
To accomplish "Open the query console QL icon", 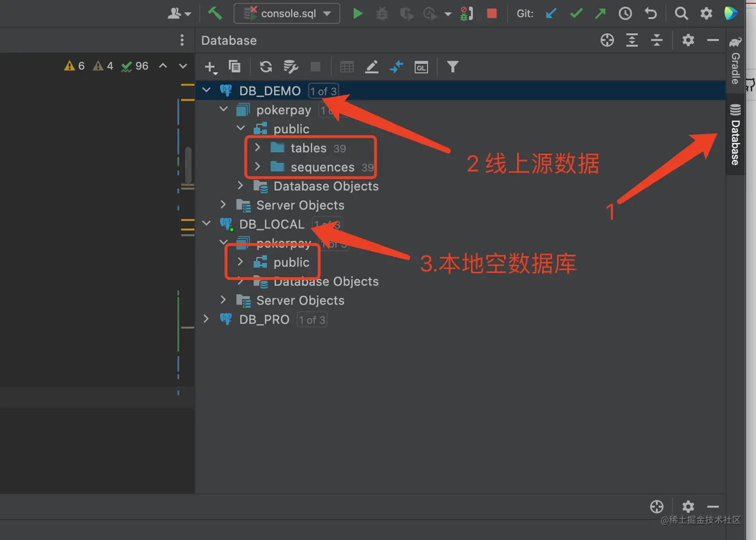I will [x=421, y=67].
